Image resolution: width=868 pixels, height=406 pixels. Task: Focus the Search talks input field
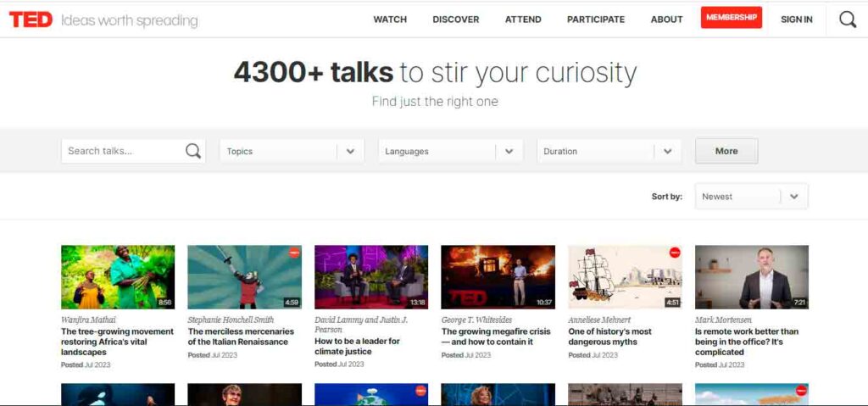click(x=123, y=152)
